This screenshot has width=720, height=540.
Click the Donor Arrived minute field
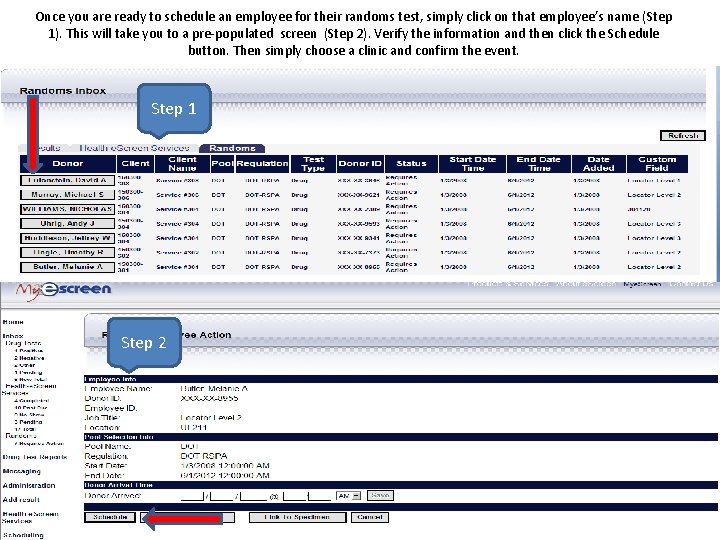tap(320, 496)
